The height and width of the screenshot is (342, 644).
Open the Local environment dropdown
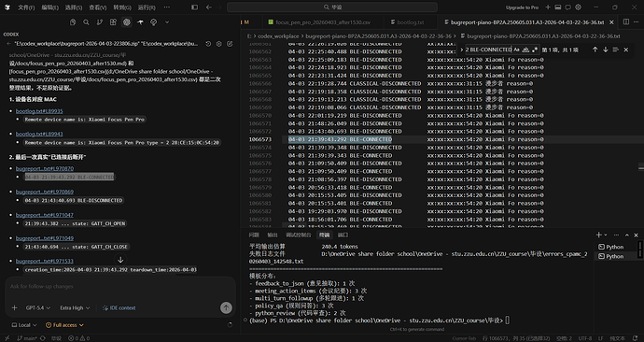(x=24, y=325)
